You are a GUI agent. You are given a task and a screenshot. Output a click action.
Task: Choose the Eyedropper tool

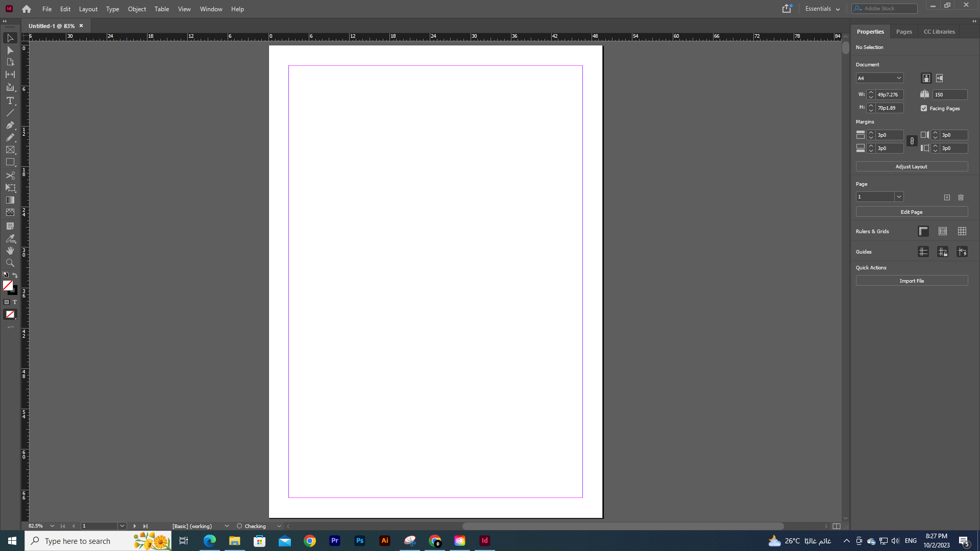(10, 238)
